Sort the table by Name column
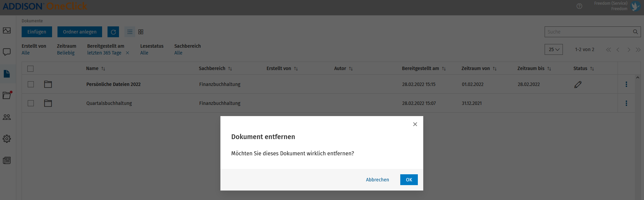The width and height of the screenshot is (644, 200). coord(96,68)
